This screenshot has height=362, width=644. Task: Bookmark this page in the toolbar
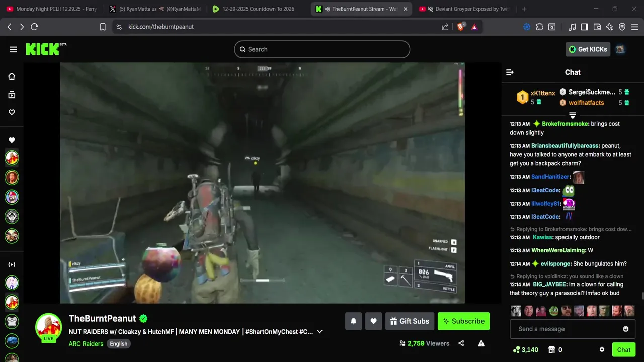[103, 27]
